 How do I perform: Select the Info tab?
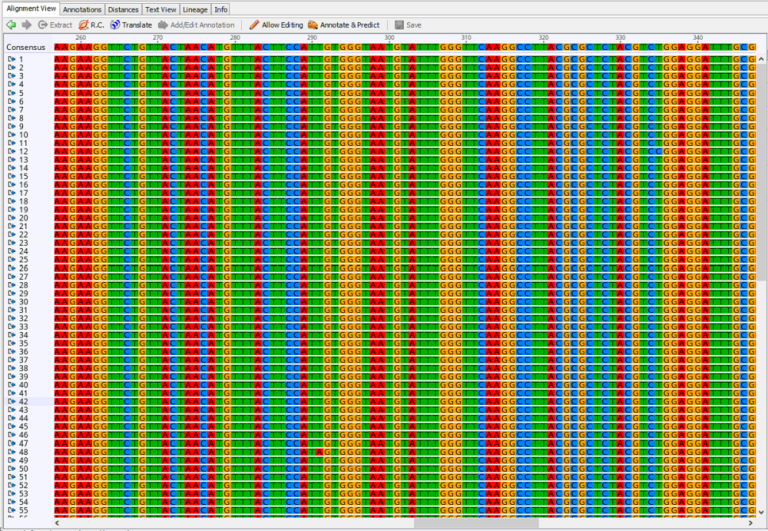point(221,8)
